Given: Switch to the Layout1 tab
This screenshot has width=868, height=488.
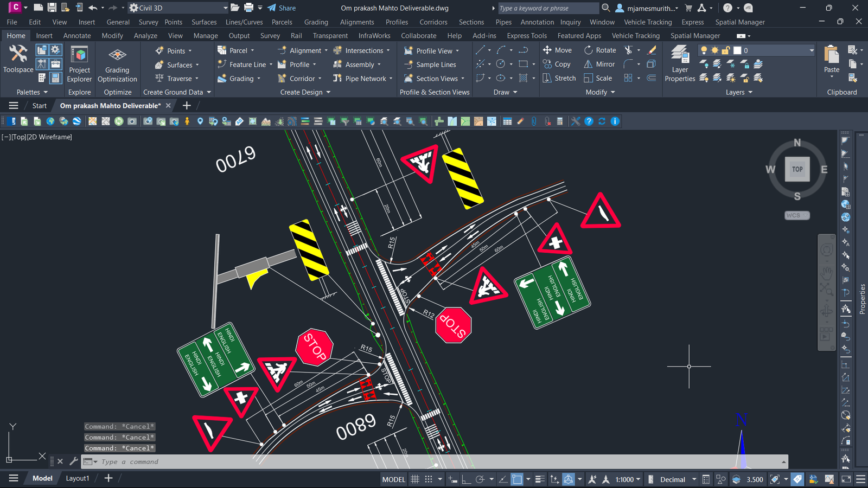Looking at the screenshot, I should coord(77,478).
